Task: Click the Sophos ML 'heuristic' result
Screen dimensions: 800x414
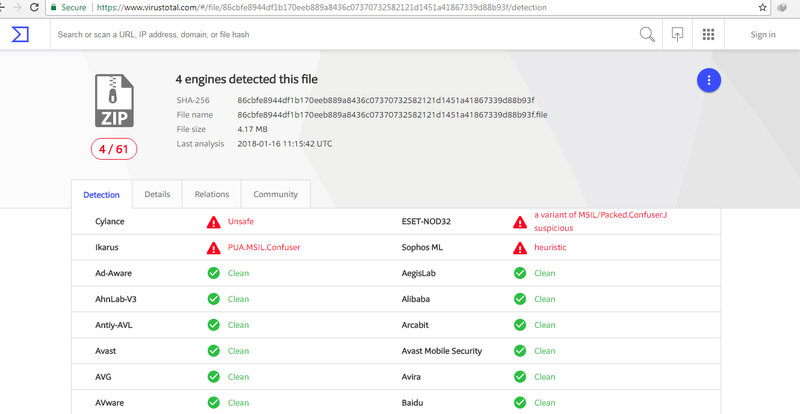Action: tap(550, 247)
